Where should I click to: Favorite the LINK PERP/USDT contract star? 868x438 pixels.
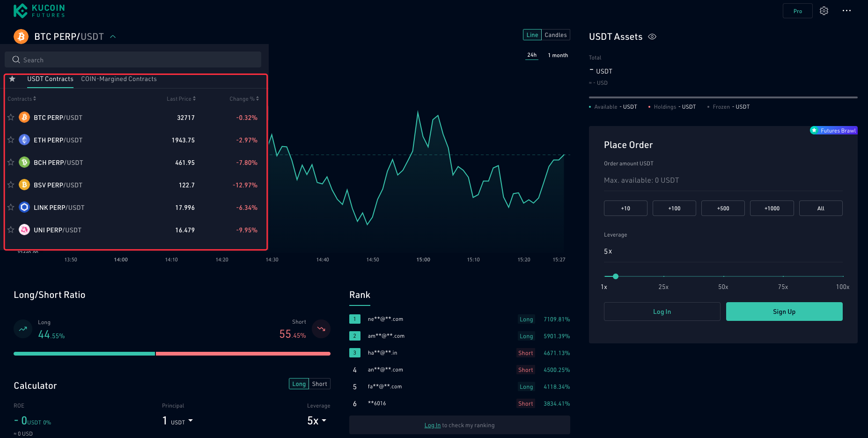click(x=11, y=207)
